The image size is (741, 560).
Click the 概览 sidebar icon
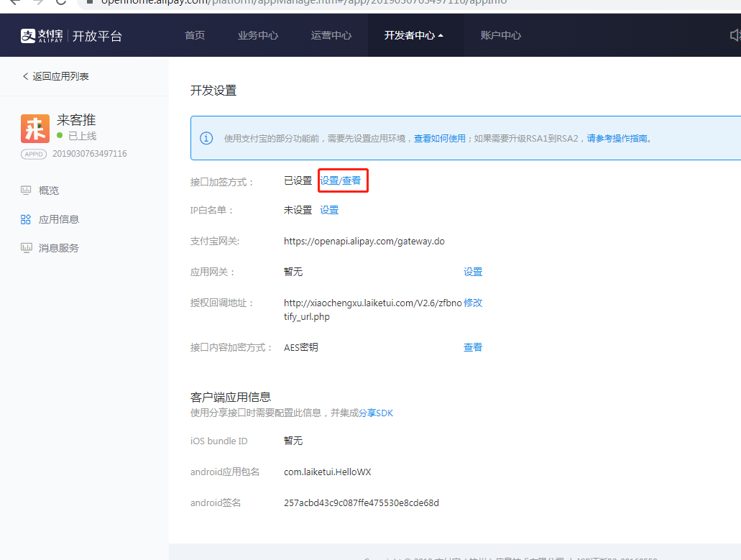tap(26, 191)
